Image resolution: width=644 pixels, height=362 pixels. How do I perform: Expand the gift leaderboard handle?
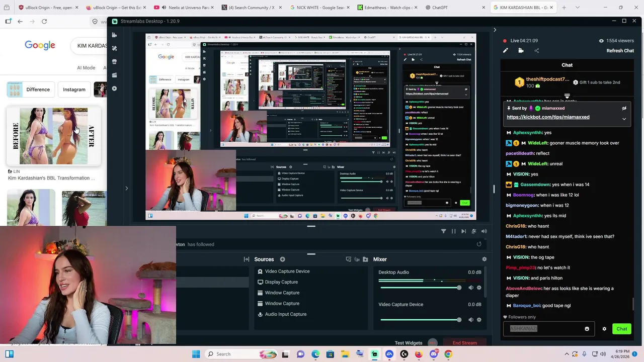coord(567,96)
